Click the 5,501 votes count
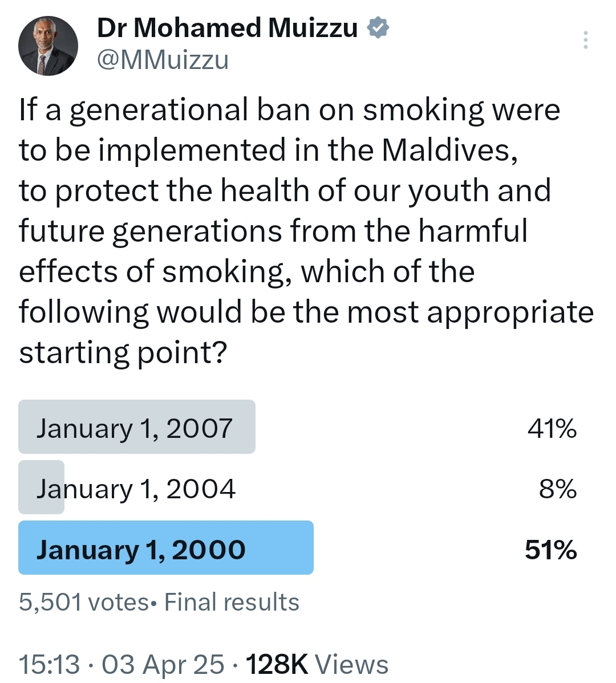Screen dimensions: 616x683 tap(84, 603)
